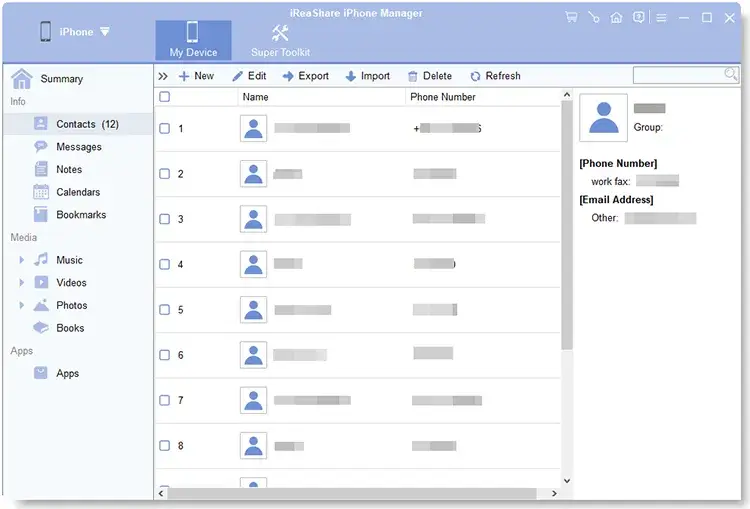750x509 pixels.
Task: Click the Refresh button
Action: click(494, 76)
